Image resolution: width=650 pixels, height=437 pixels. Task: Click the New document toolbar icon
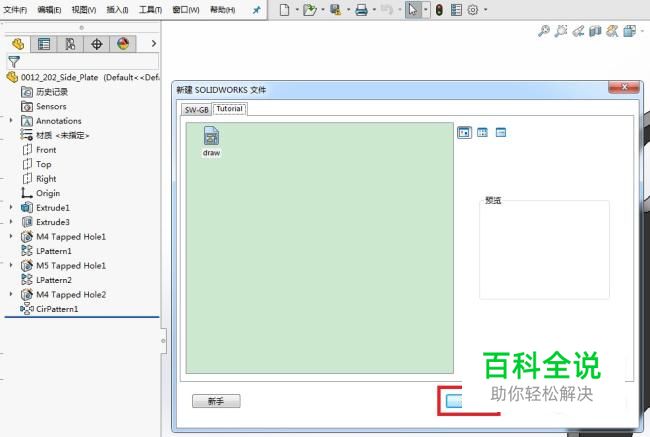tap(284, 10)
